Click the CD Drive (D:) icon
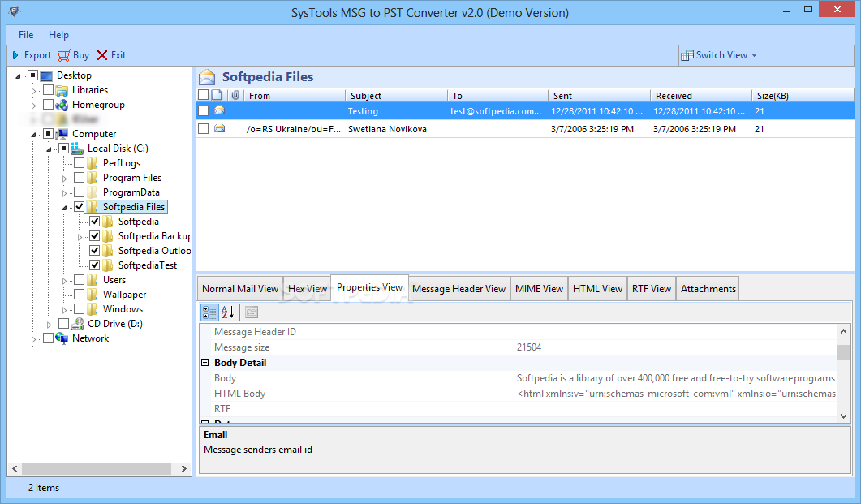 (77, 324)
